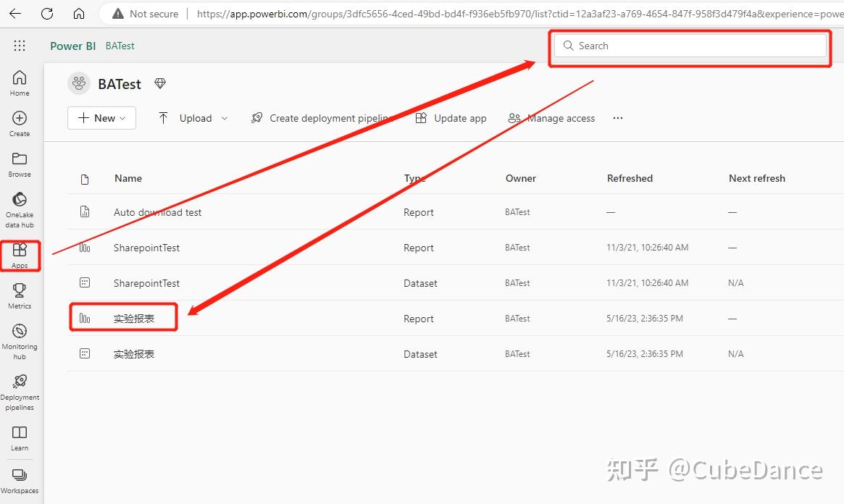Viewport: 844px width, 504px height.
Task: Click the browser refresh button
Action: point(48,13)
